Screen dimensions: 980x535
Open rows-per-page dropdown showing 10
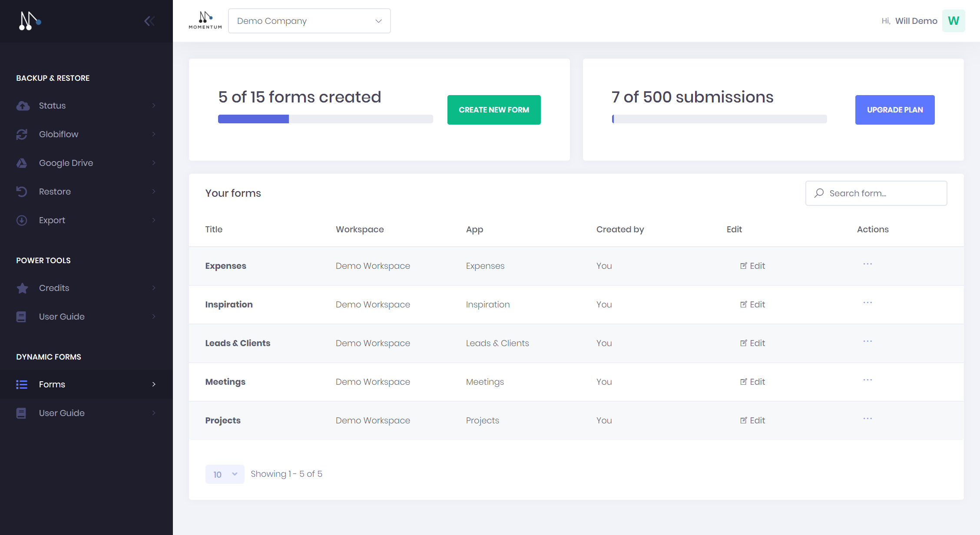(x=225, y=474)
